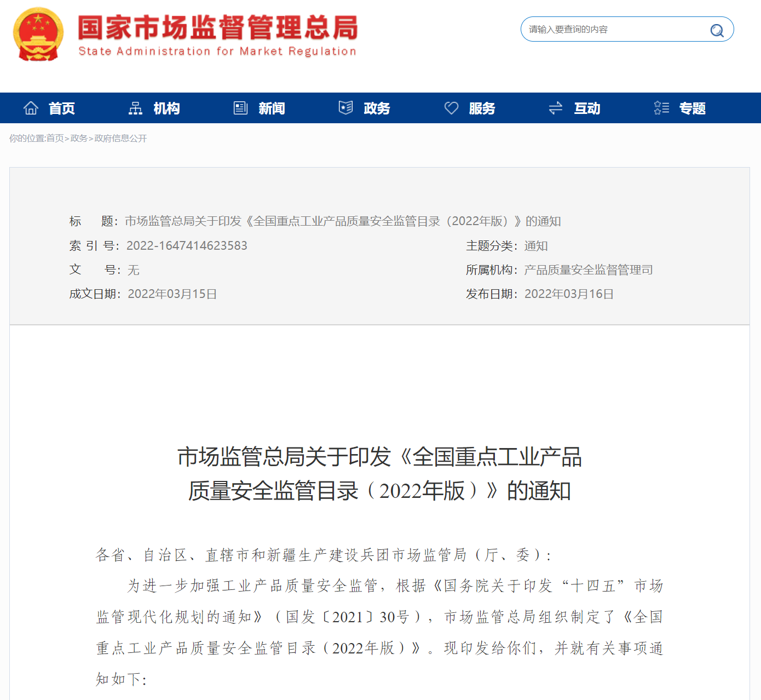Click the index number 2022-1647414623583

tap(187, 246)
